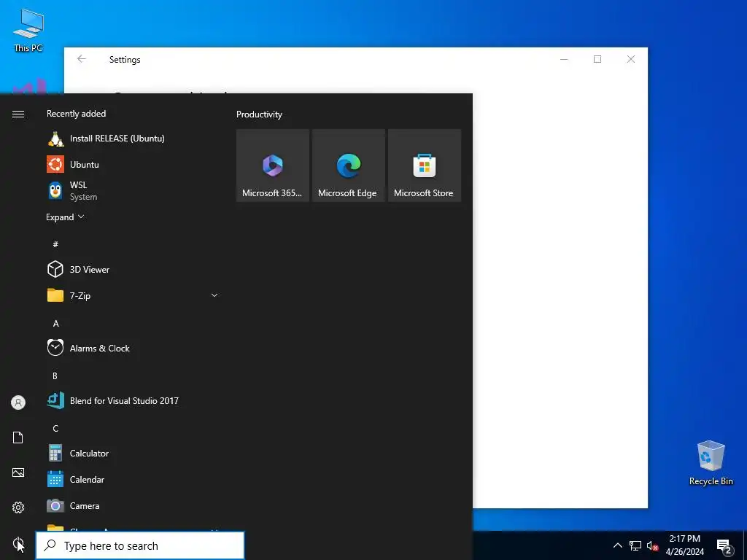Open Settings gear in Start sidebar
Image resolution: width=747 pixels, height=560 pixels.
[18, 507]
